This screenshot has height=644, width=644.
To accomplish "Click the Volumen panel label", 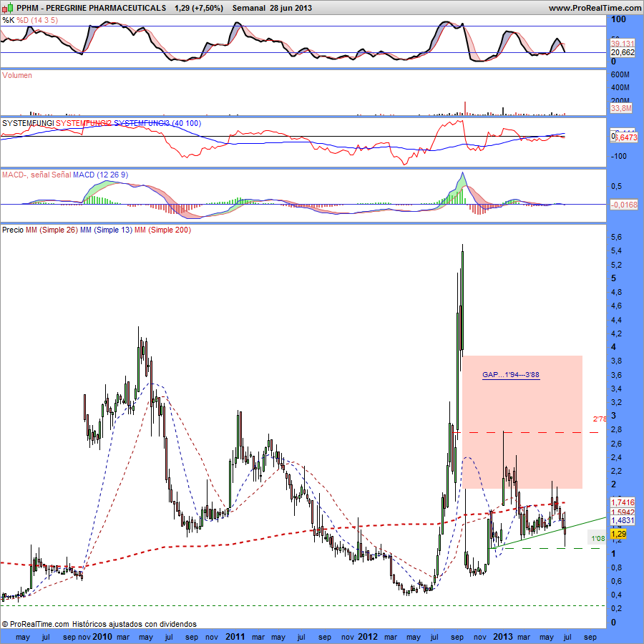I will [17, 75].
